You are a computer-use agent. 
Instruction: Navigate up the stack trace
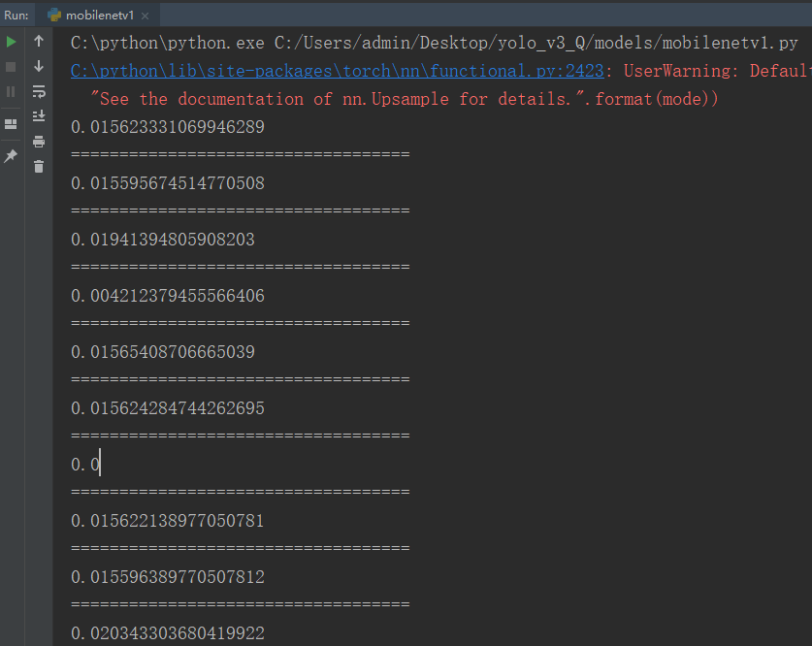[38, 42]
